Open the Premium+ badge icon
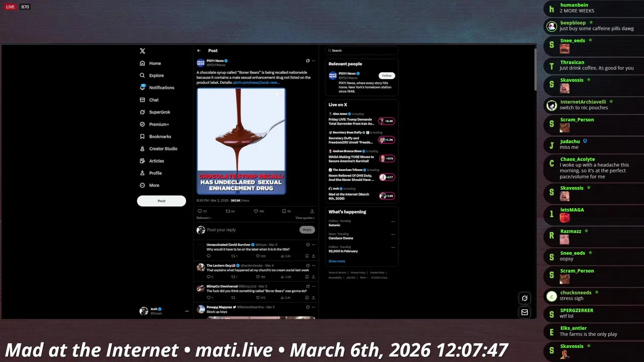This screenshot has height=362, width=644. pos(142,124)
